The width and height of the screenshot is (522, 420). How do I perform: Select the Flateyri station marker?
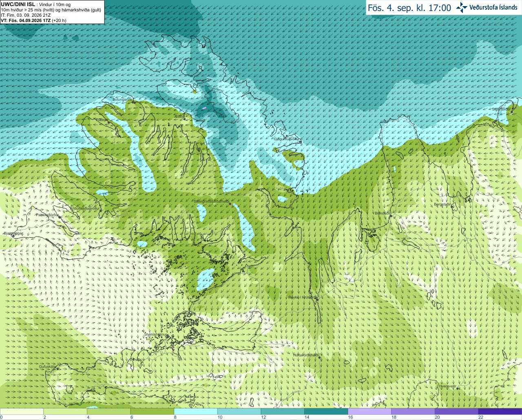click(x=108, y=122)
